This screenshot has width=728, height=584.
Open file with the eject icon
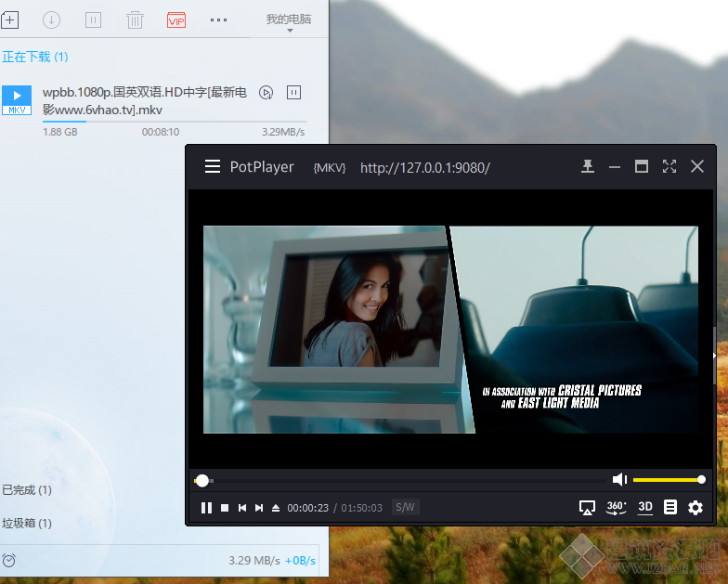[276, 508]
